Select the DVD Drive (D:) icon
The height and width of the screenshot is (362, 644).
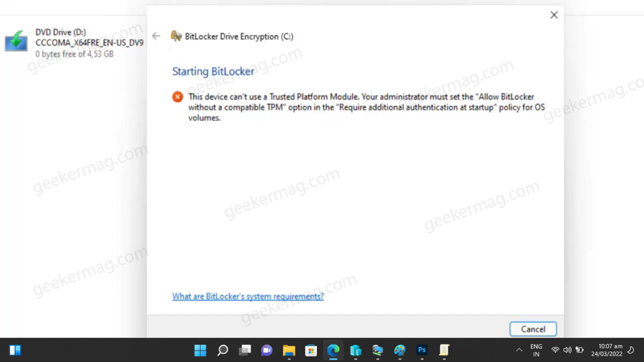[16, 41]
